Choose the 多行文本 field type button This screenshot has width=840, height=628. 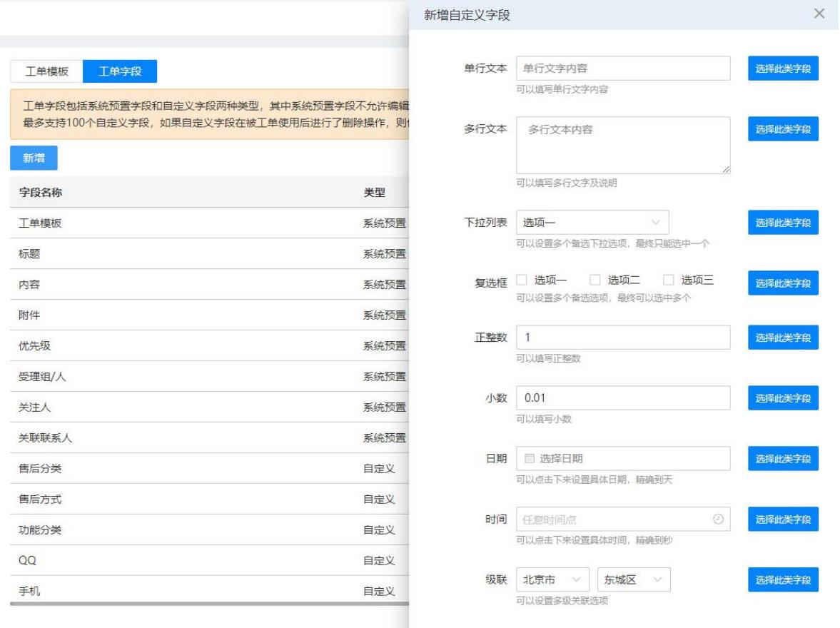(783, 129)
